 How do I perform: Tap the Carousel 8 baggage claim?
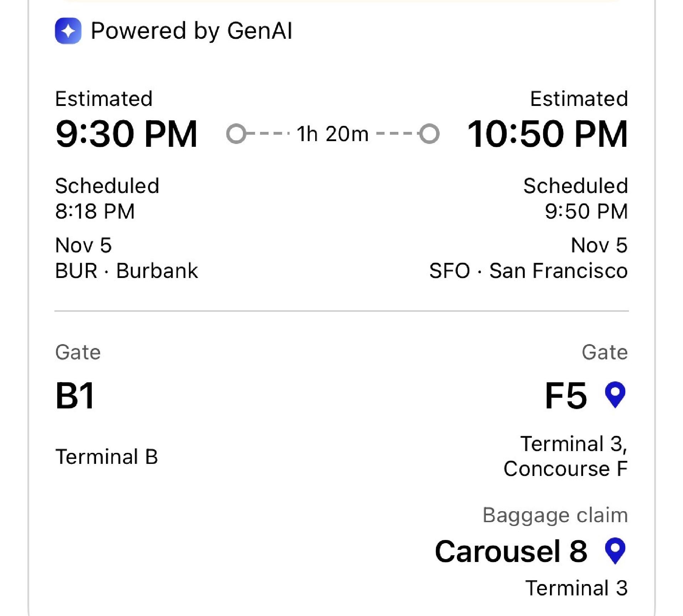click(x=511, y=551)
